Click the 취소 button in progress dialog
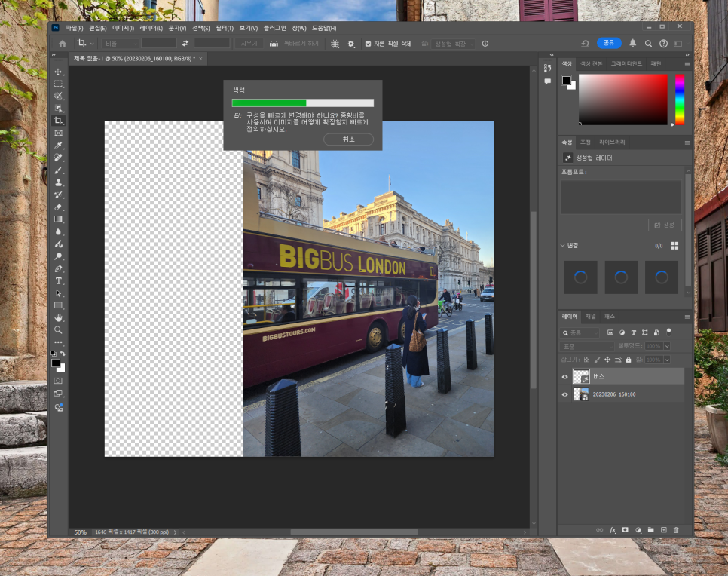 [x=347, y=139]
